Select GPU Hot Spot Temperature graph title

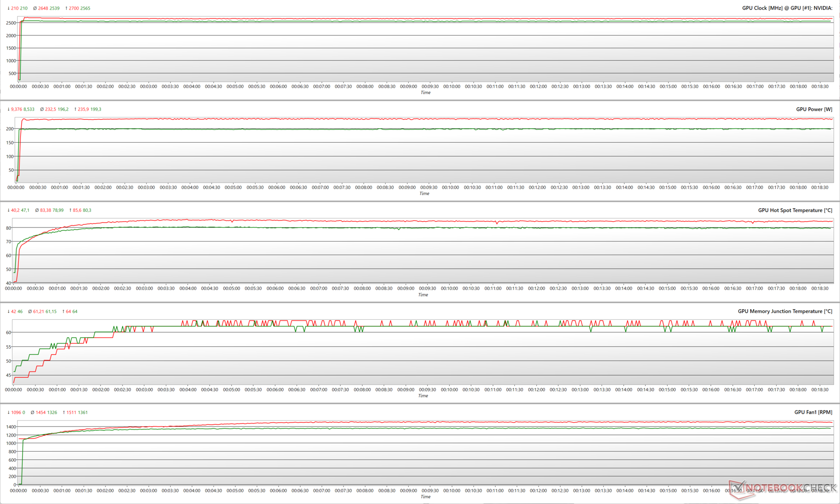794,210
